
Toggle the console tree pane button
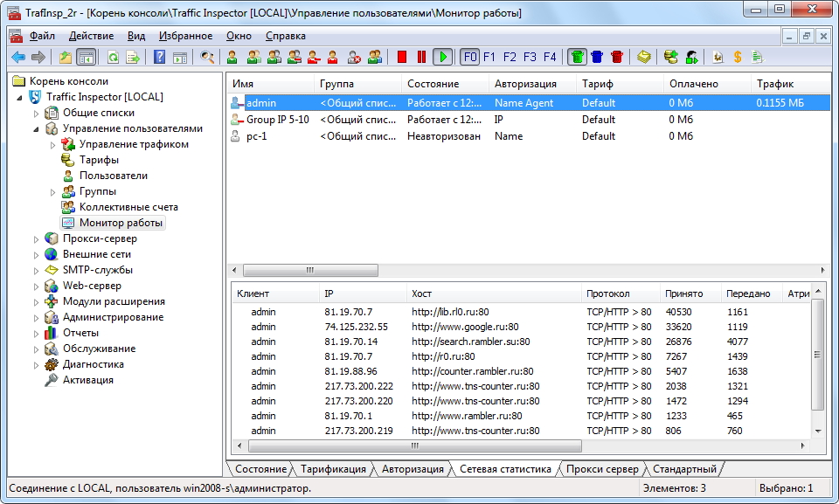coord(86,57)
